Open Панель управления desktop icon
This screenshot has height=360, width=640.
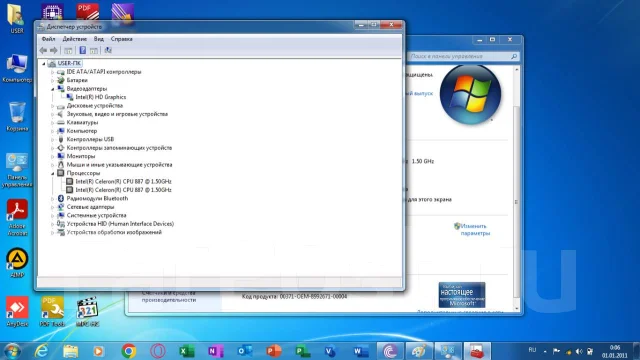(17, 170)
